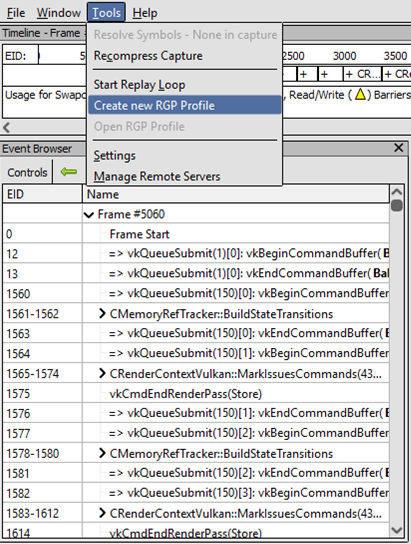Open the Window menu

(59, 13)
